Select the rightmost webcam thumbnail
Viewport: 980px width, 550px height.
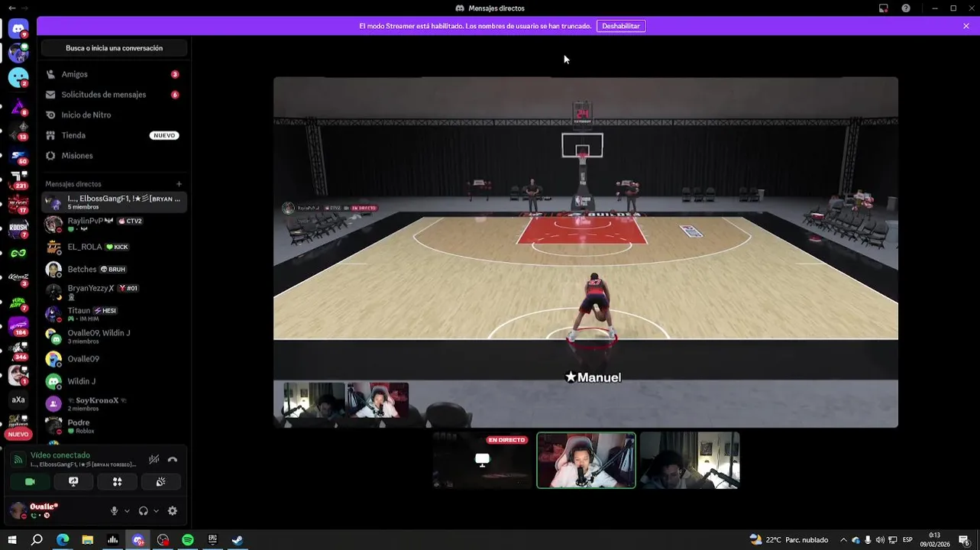690,461
